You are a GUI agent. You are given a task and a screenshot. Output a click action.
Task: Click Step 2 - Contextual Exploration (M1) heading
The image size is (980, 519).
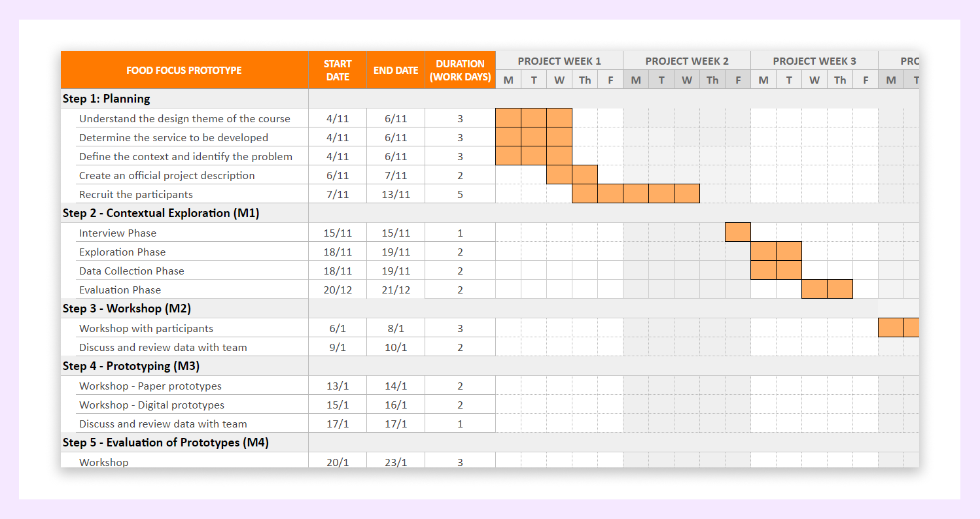[x=161, y=213]
